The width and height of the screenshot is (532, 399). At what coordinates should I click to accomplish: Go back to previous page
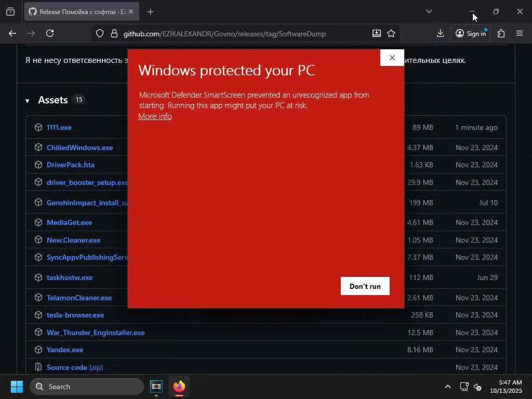[x=12, y=33]
